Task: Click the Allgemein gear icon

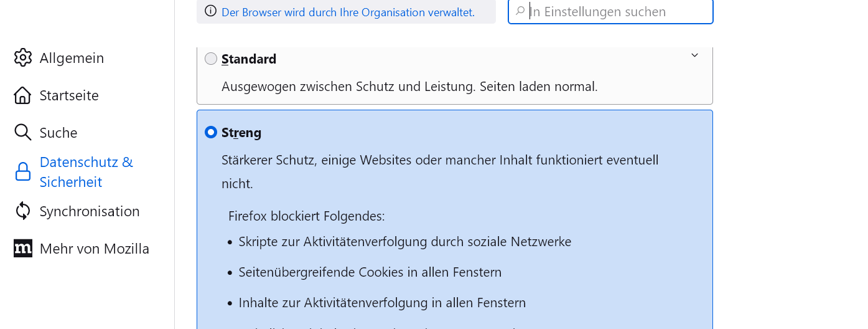Action: pyautogui.click(x=23, y=58)
